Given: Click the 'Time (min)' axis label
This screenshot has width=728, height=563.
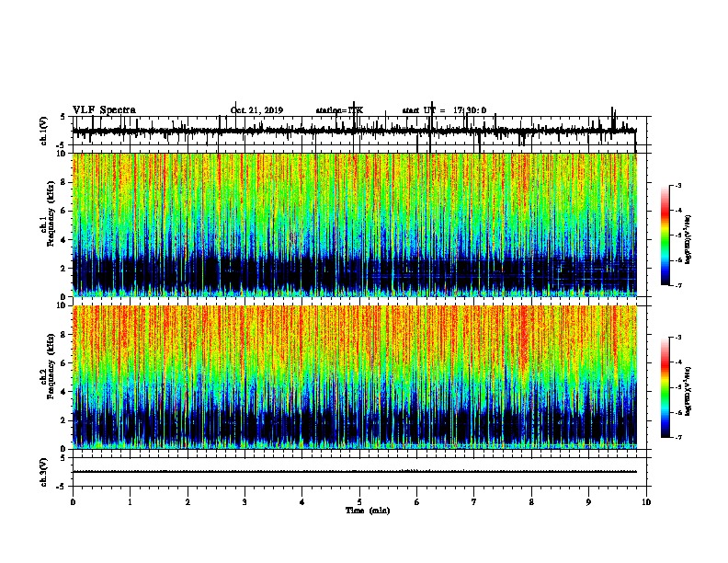Looking at the screenshot, I should [x=368, y=511].
